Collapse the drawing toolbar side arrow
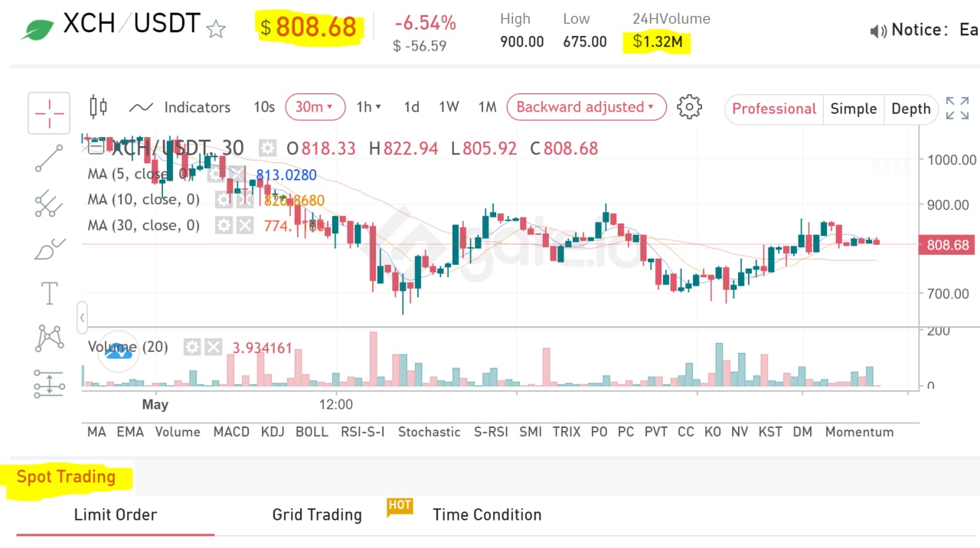Screen dimensions: 980x548 82,317
